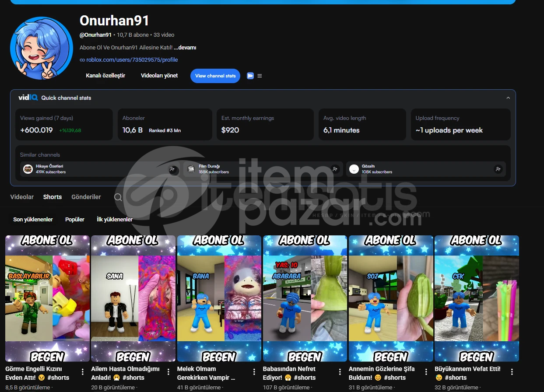Click the Views gained +600.019 value
Image resolution: width=544 pixels, height=392 pixels.
click(36, 130)
